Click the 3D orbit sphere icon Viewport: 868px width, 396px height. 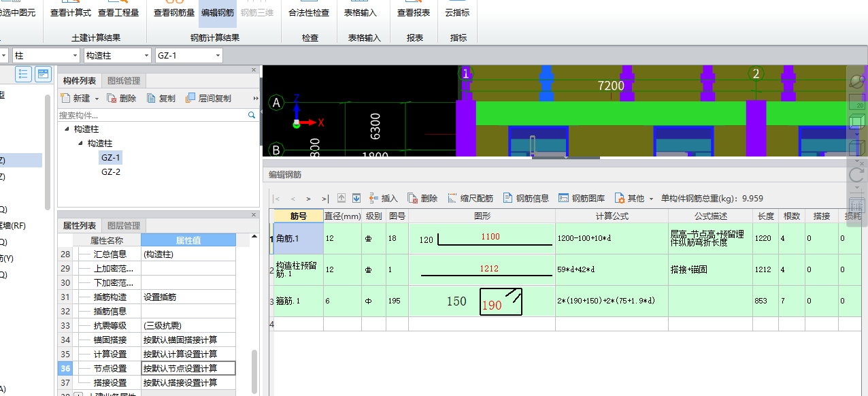857,81
